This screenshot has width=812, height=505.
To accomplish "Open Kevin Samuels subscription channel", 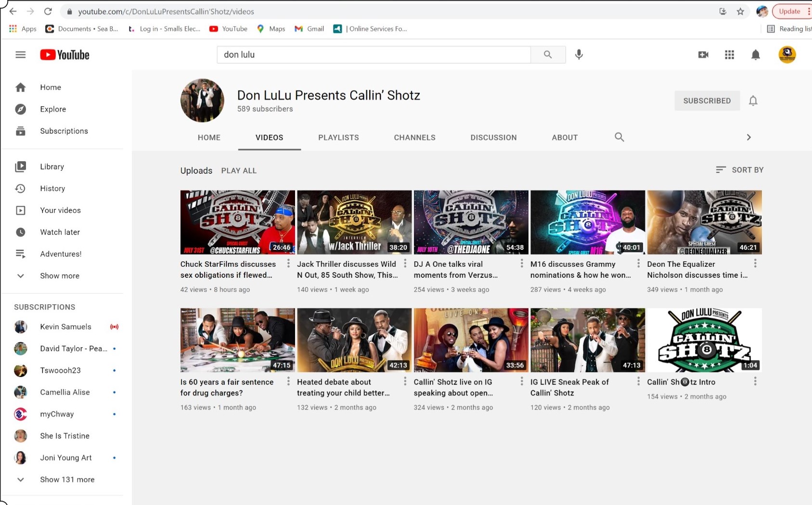I will 66,327.
